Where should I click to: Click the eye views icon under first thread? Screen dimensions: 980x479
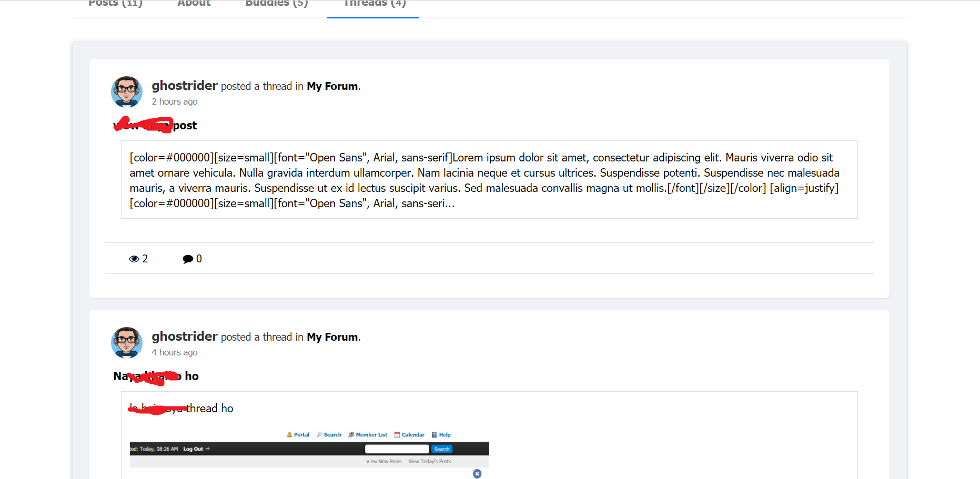coord(134,259)
